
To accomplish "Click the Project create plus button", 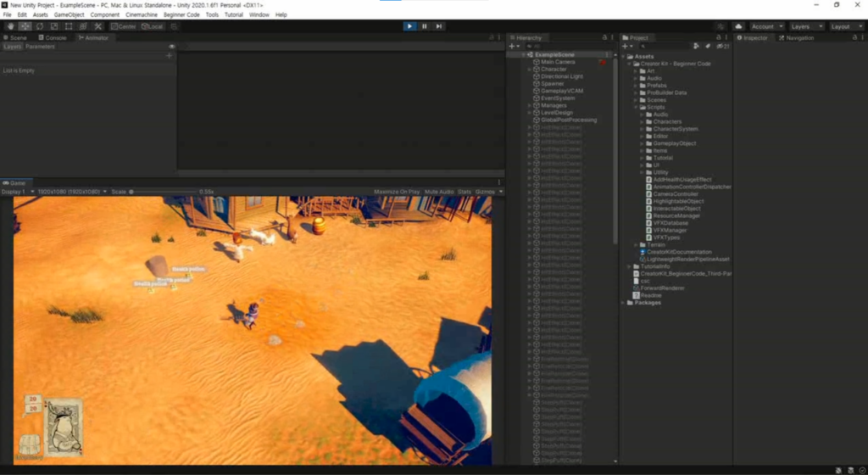I will [x=627, y=47].
